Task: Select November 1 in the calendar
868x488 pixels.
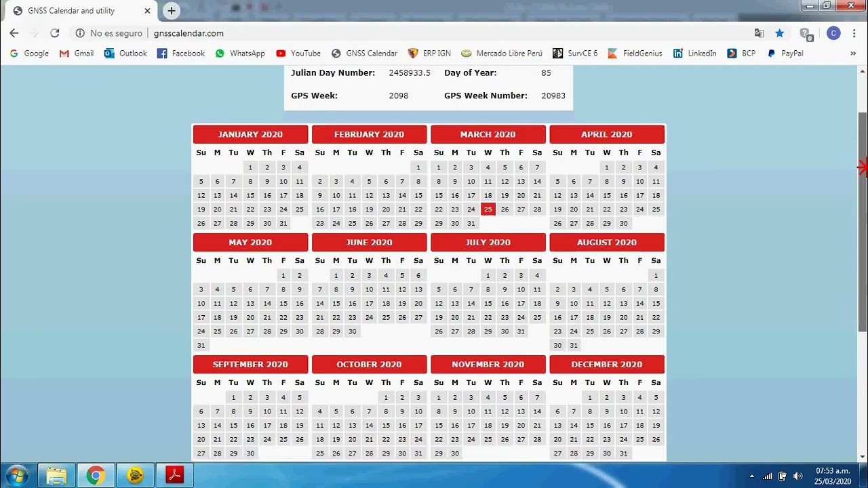Action: tap(439, 397)
